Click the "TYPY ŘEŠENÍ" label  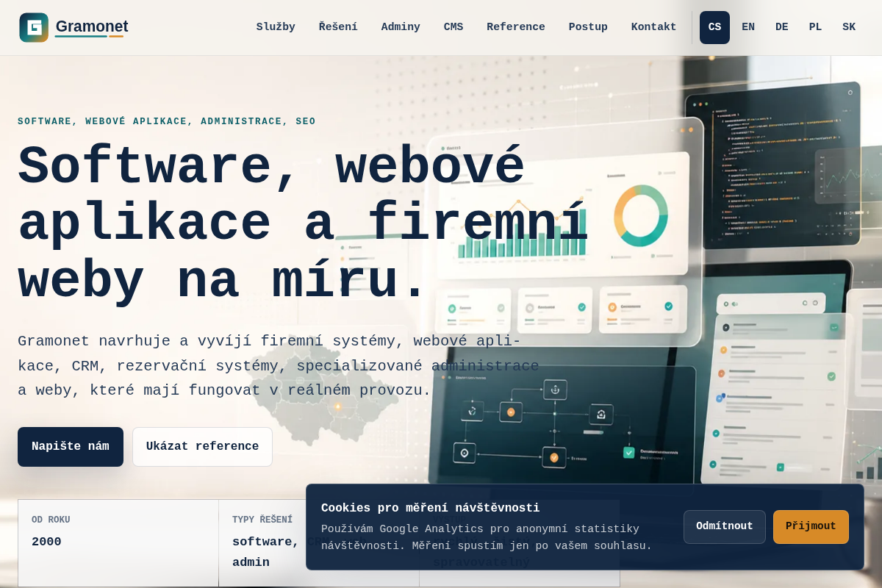click(262, 520)
